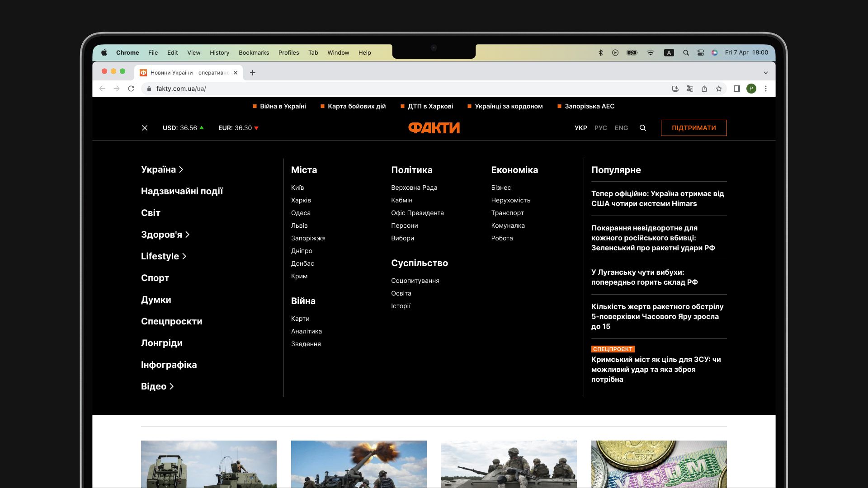Open a new tab with the plus button

[253, 73]
